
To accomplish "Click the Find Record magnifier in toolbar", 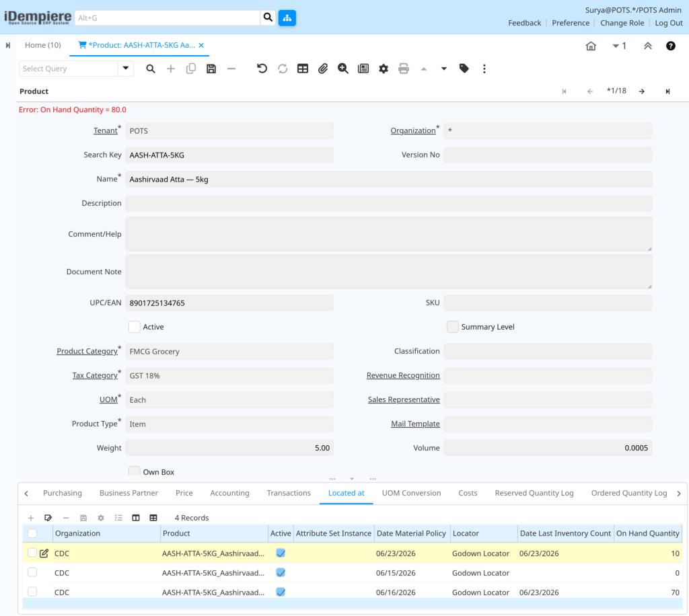I will click(150, 69).
